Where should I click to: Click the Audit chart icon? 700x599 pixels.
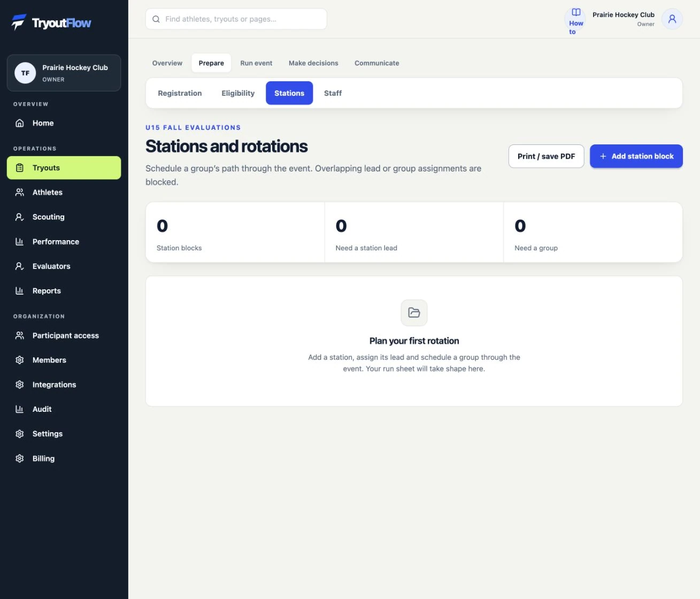pos(20,410)
